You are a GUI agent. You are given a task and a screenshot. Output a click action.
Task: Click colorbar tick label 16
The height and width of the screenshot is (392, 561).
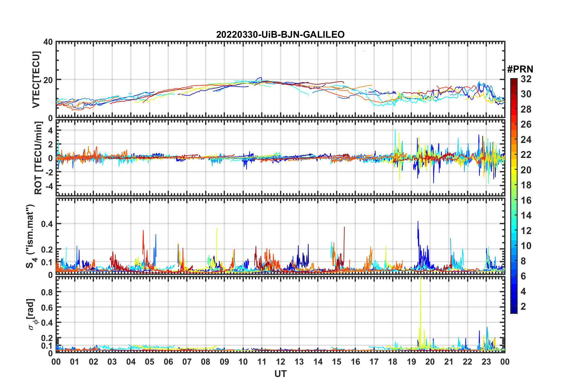tap(526, 200)
